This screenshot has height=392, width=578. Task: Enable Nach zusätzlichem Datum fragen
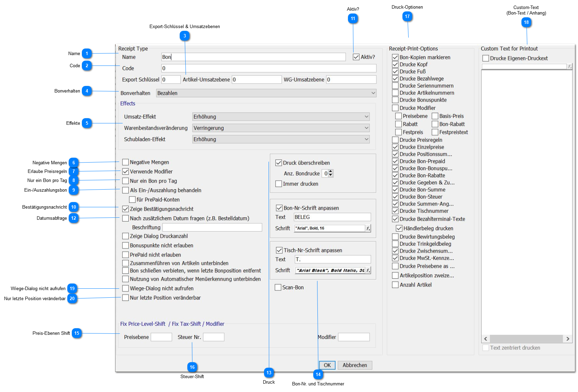[x=126, y=218]
